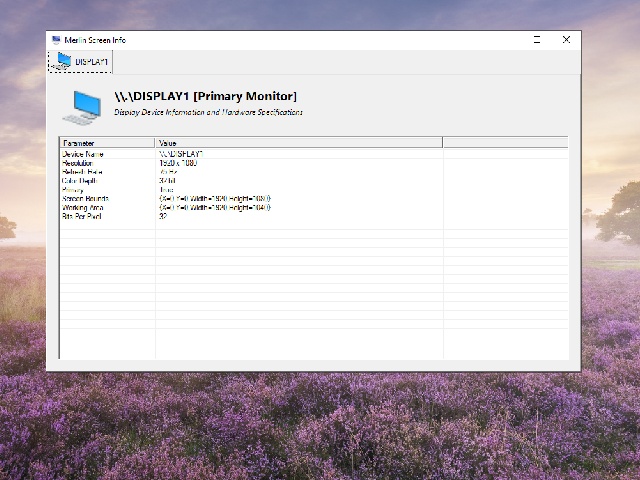Screen dimensions: 640x480
Task: Click the 1920 x 1080 resolution value
Action: (178, 163)
